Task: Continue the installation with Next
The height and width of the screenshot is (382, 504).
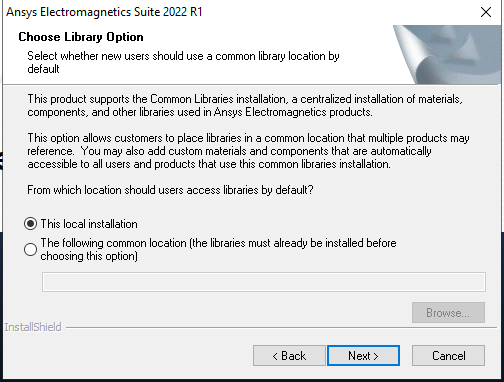Action: (363, 356)
